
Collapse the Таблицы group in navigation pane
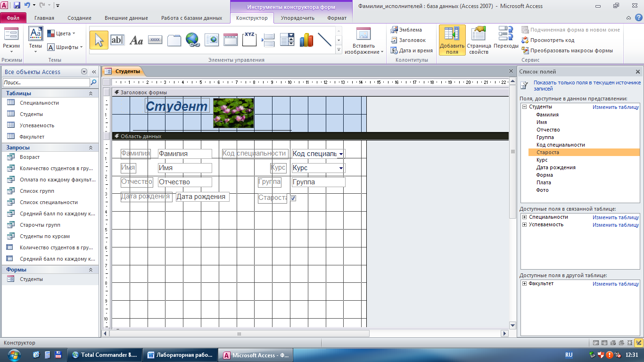pos(91,93)
